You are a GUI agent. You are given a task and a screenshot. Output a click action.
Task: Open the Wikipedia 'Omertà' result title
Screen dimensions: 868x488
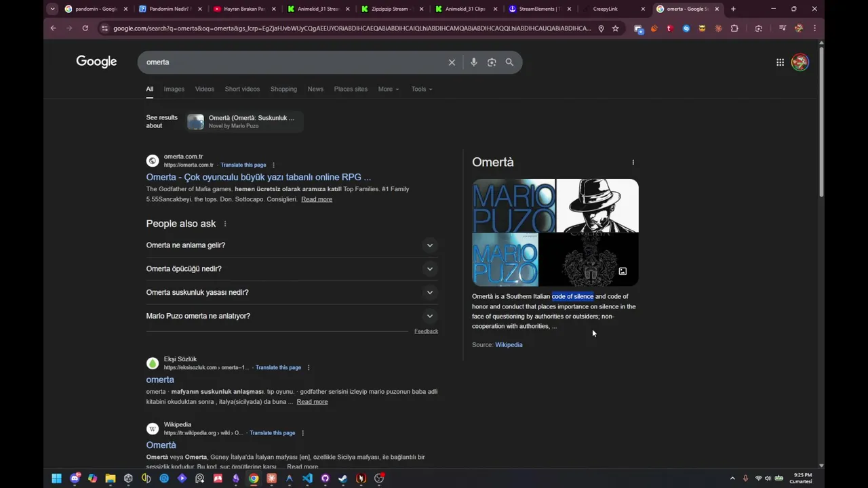[x=161, y=445]
